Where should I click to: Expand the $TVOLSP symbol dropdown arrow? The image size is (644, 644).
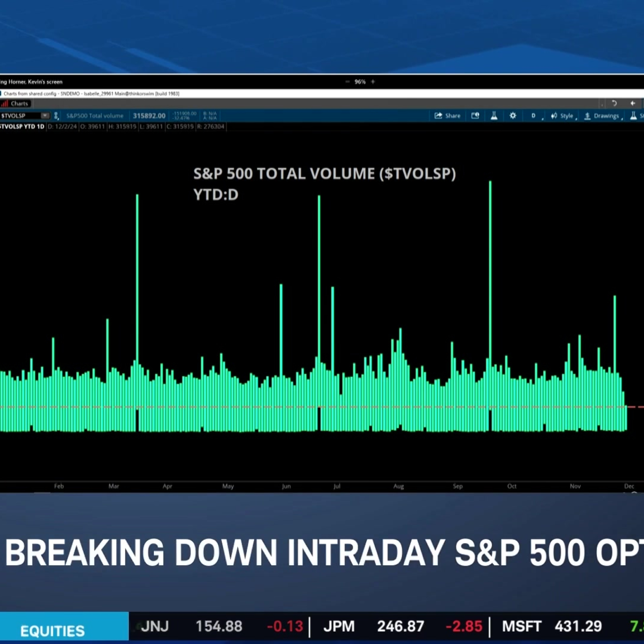pos(45,116)
